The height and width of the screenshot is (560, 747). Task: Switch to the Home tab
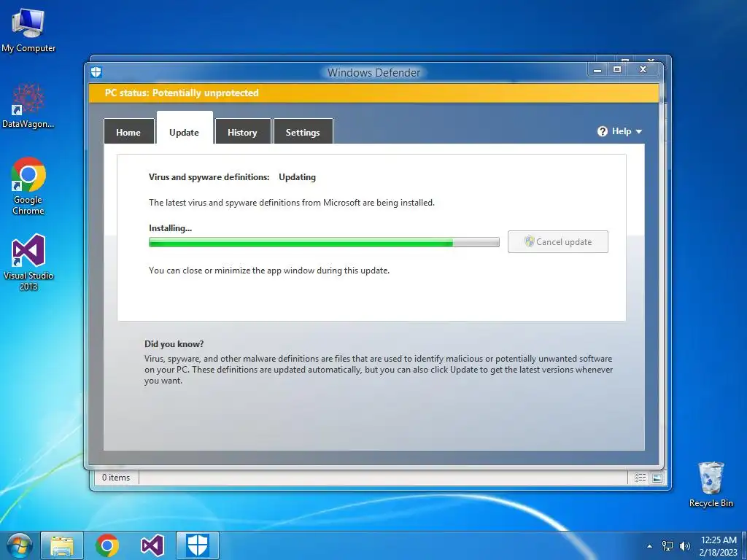(128, 131)
